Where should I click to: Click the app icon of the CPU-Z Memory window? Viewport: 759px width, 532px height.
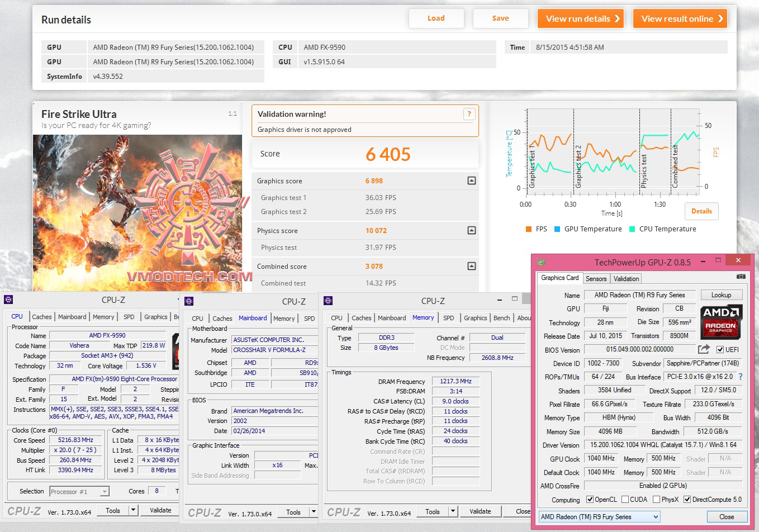coord(328,301)
